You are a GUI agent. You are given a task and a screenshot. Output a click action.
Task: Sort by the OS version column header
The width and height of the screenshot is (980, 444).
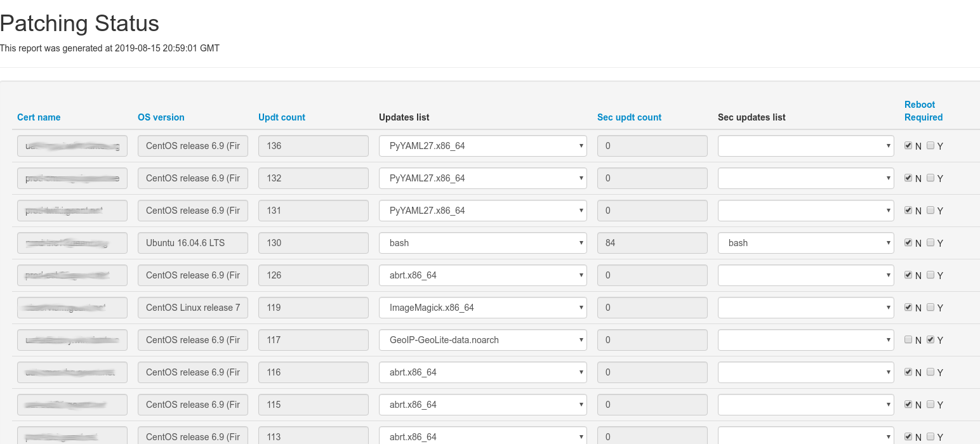point(161,117)
